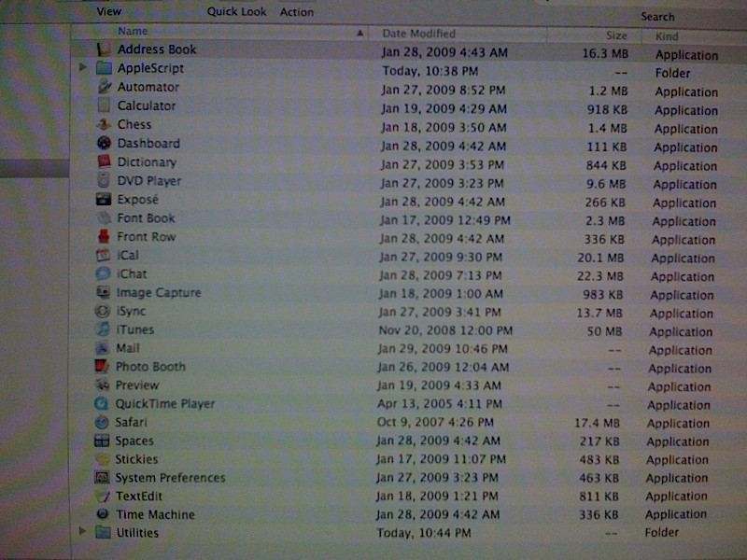Click the 'Jan 29, 2009 10:46 PM' date
The height and width of the screenshot is (560, 747).
(443, 349)
